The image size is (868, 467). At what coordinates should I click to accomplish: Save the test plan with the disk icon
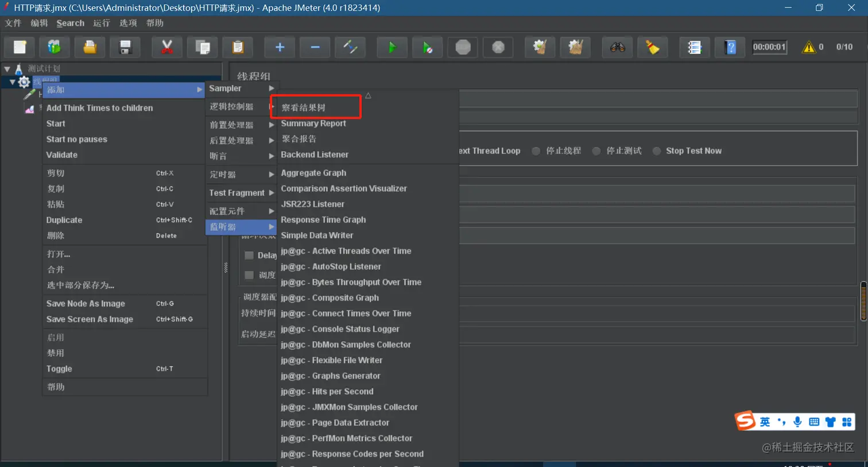pos(125,47)
